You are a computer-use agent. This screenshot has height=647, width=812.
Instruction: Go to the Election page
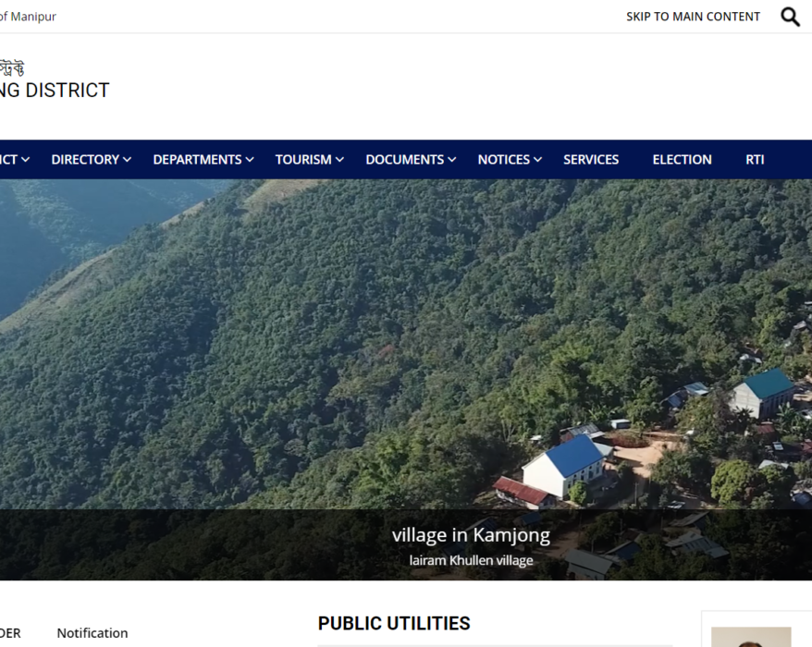682,159
